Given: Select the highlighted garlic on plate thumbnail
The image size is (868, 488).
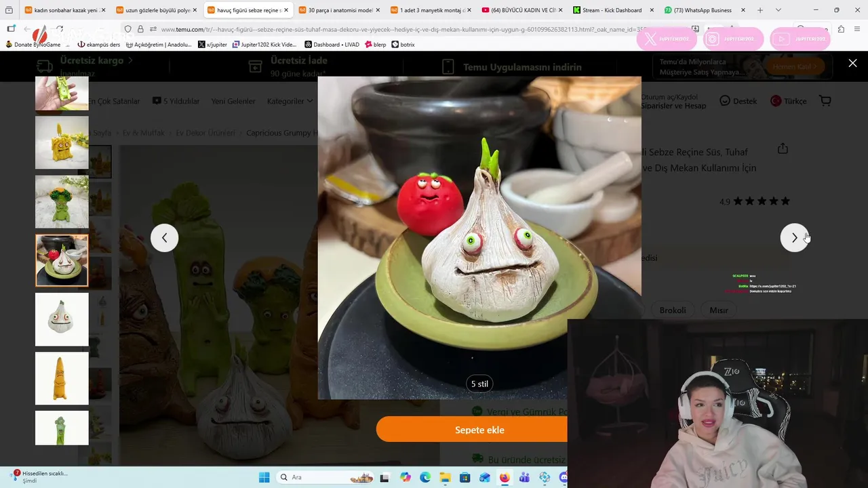Looking at the screenshot, I should click(62, 260).
